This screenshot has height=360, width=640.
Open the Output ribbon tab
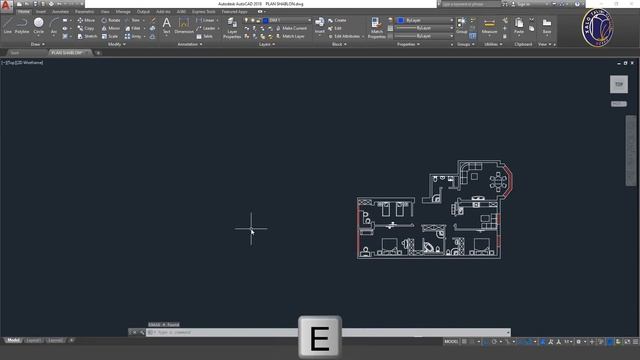(x=143, y=12)
